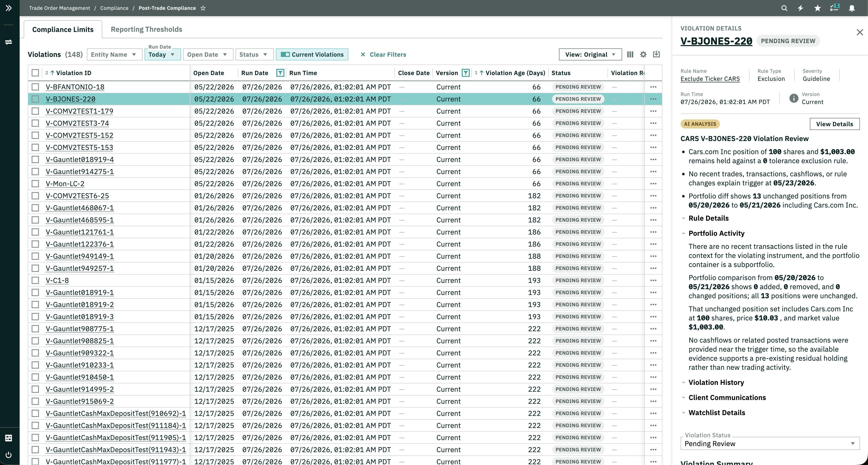
Task: Check the V-COMV2TEST3-74 row checkbox
Action: point(35,123)
